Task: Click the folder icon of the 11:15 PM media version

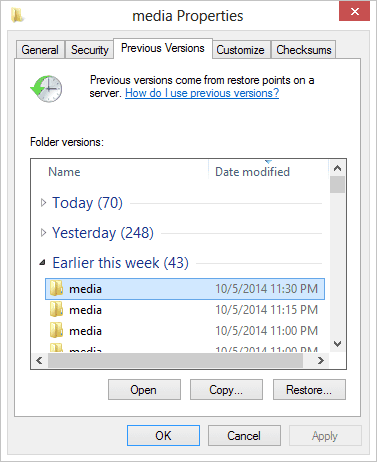Action: pos(56,309)
